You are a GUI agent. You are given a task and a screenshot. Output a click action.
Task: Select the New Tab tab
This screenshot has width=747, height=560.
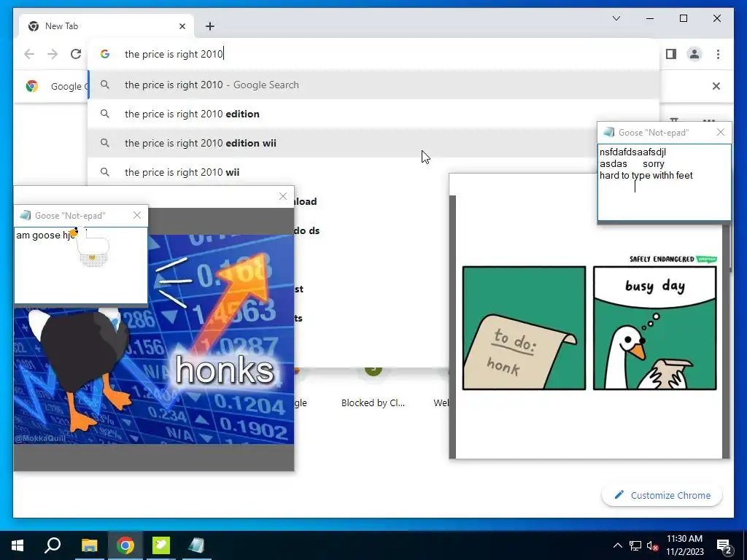point(107,26)
